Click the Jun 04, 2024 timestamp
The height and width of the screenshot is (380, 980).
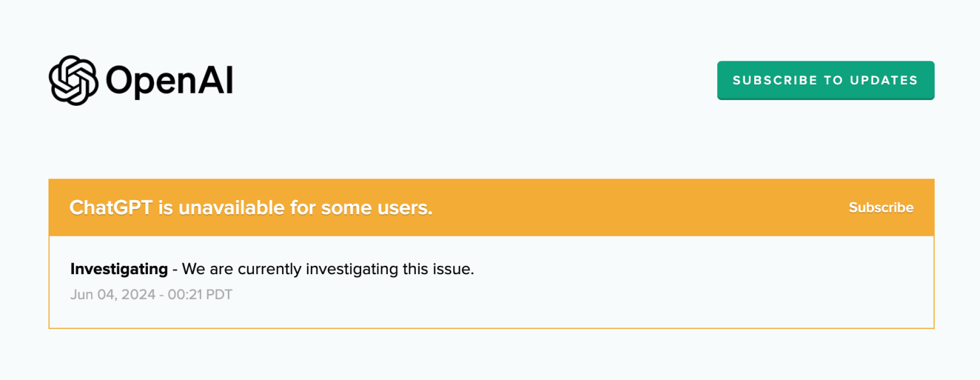(151, 295)
